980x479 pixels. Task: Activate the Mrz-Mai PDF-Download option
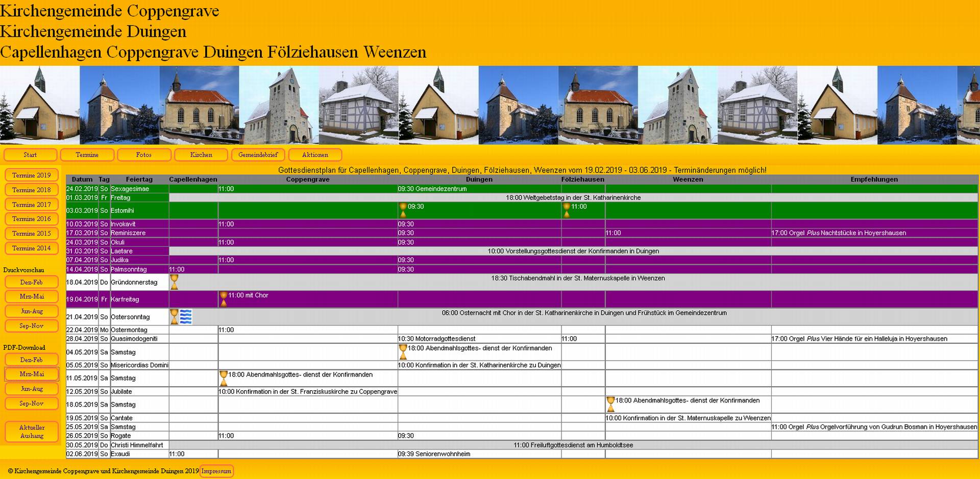click(x=31, y=374)
